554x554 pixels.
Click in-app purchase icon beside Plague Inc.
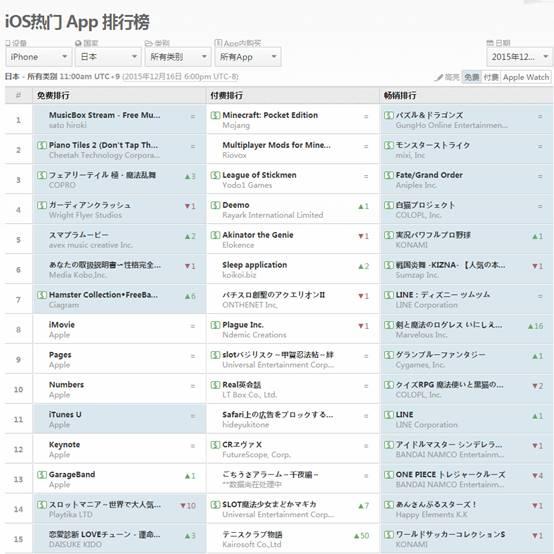pos(215,325)
